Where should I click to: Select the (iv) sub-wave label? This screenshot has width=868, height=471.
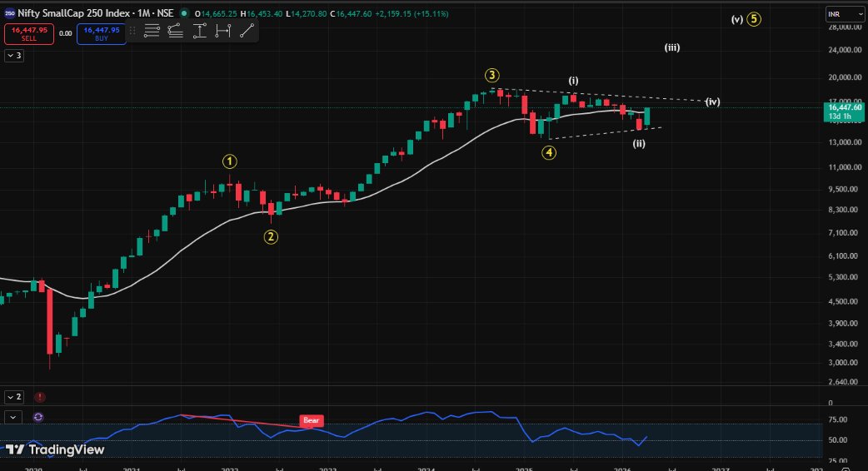click(712, 102)
